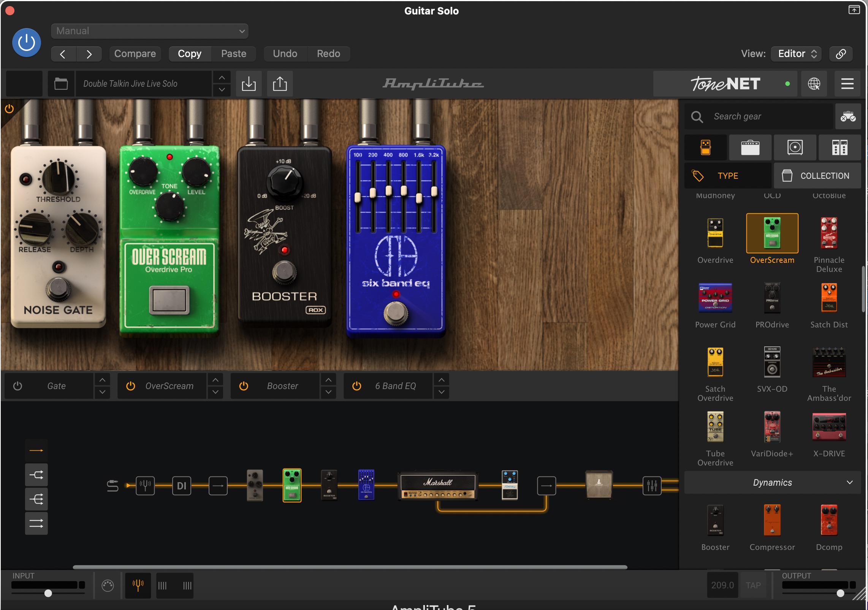Click the mixer block in signal chain
The width and height of the screenshot is (868, 610).
pyautogui.click(x=652, y=486)
